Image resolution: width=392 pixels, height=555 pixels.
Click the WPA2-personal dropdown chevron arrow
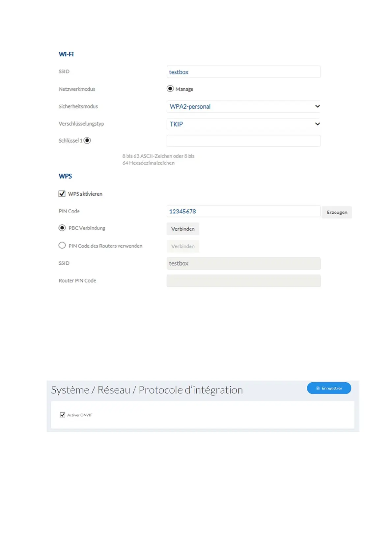pyautogui.click(x=317, y=106)
